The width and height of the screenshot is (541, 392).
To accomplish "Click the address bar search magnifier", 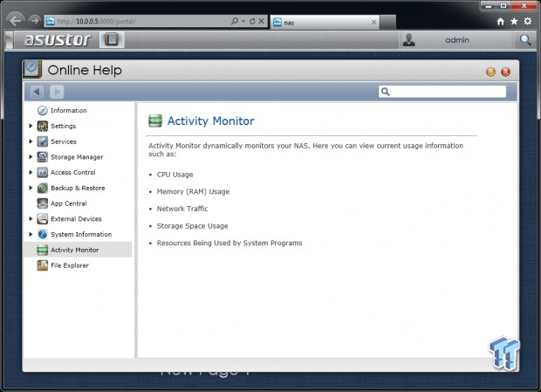I will [235, 21].
